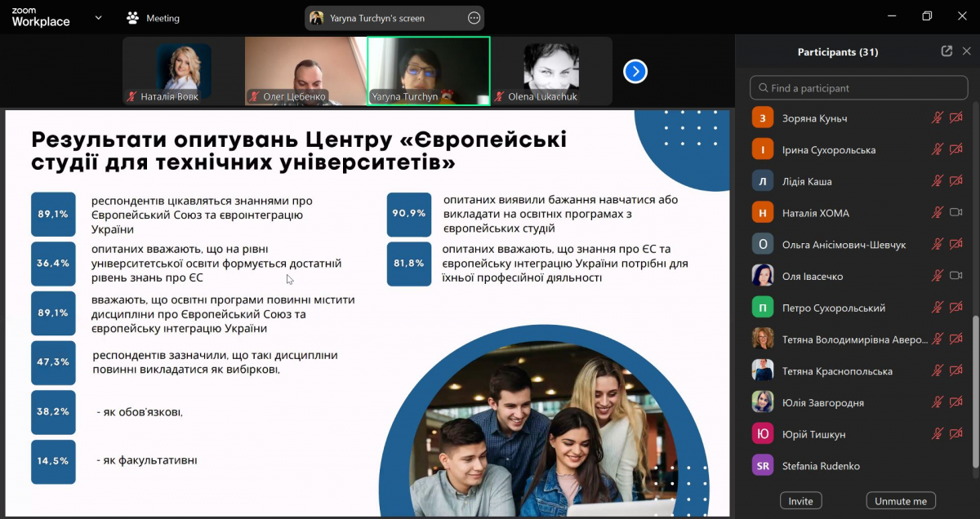
Task: Click the muted microphone icon beside Зоряна Куньч
Action: pos(938,118)
